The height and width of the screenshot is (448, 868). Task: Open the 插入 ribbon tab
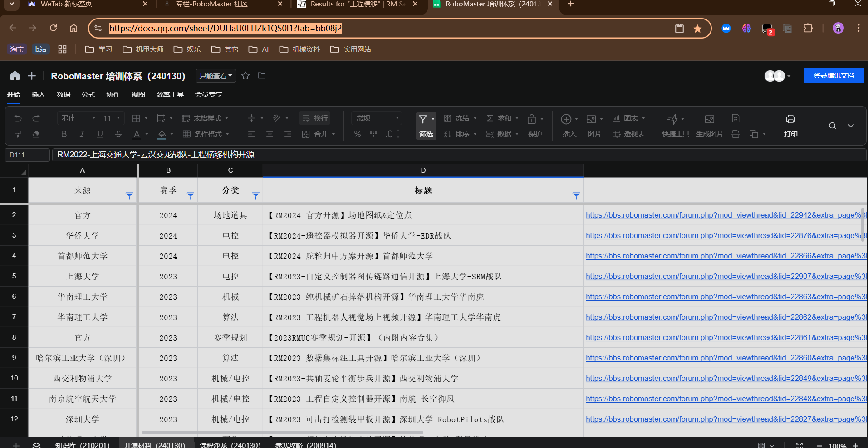[x=39, y=94]
